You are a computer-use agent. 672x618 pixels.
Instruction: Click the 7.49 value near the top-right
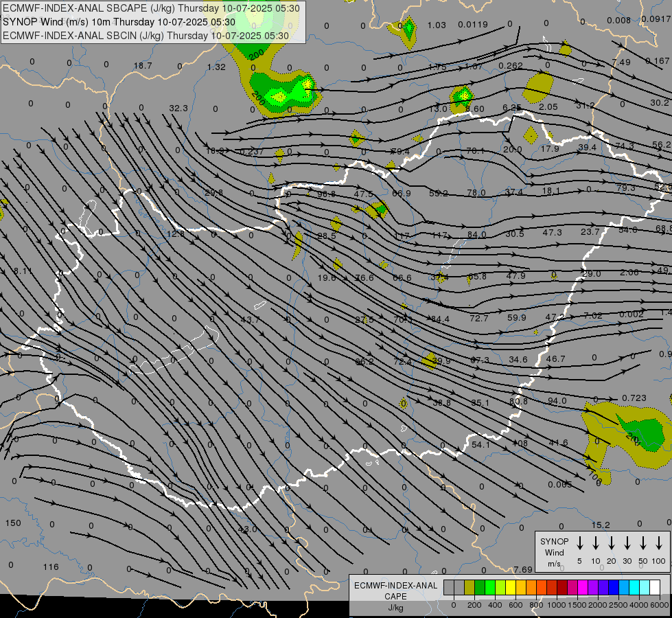click(x=621, y=62)
